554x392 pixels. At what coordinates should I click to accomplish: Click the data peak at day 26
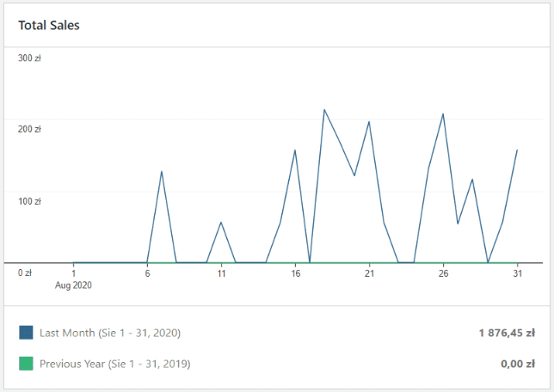(443, 113)
